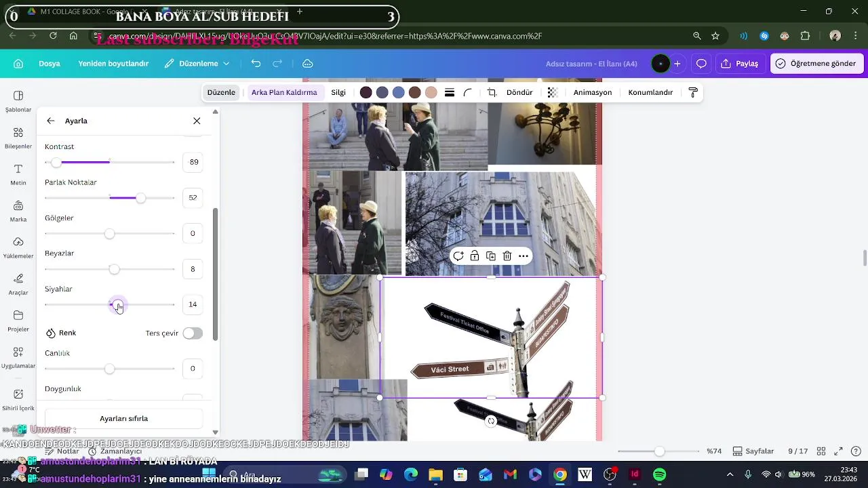Open the Sihirli İçerik panel

[x=18, y=399]
